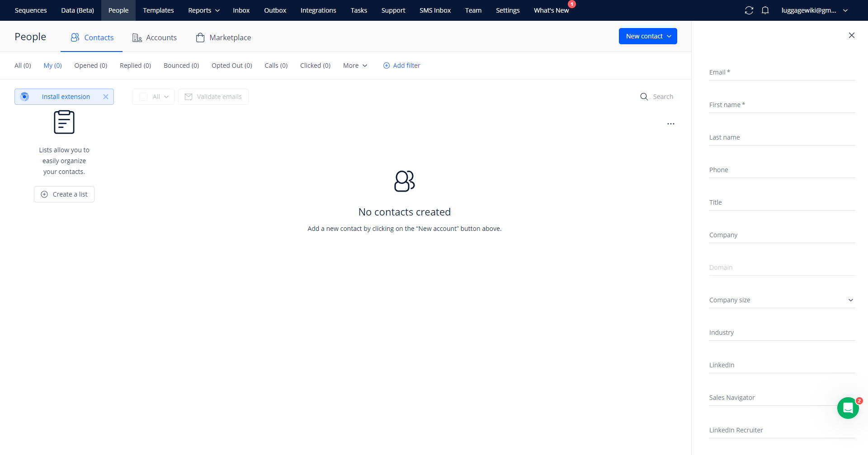Viewport: 868px width, 455px height.
Task: Open the notifications bell
Action: pos(765,10)
